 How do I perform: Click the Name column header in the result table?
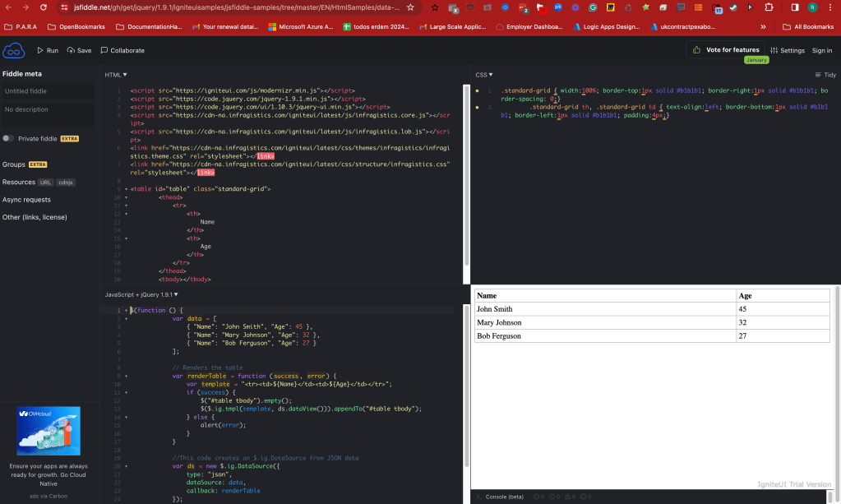tap(605, 295)
